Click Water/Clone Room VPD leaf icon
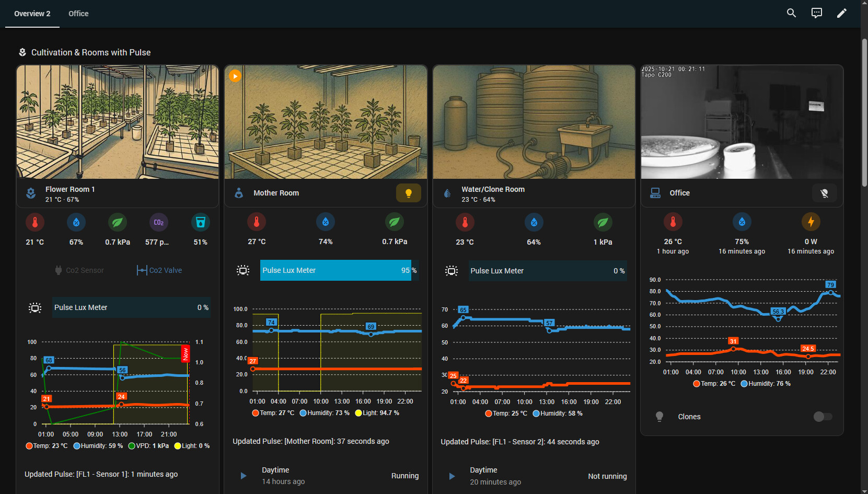 coord(603,222)
